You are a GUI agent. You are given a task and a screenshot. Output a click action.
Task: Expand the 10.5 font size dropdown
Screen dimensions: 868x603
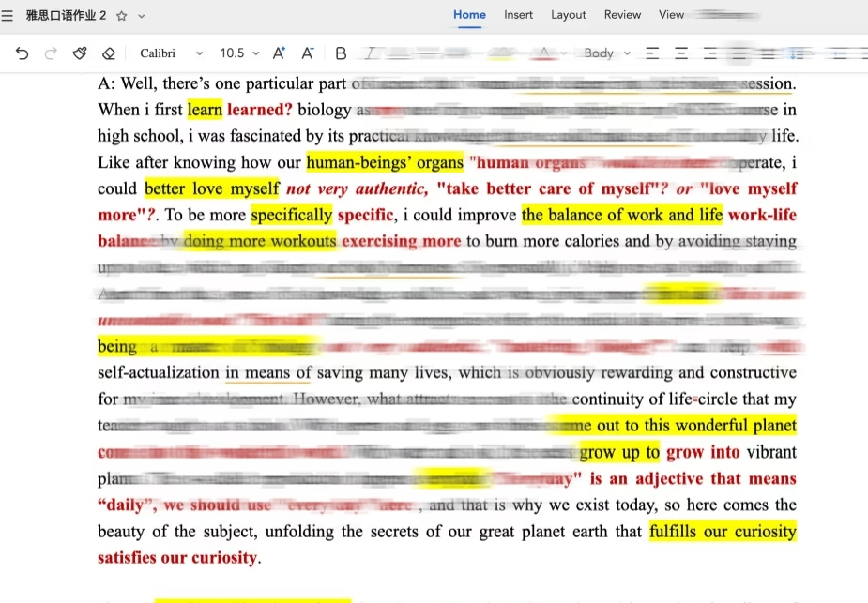tap(239, 53)
